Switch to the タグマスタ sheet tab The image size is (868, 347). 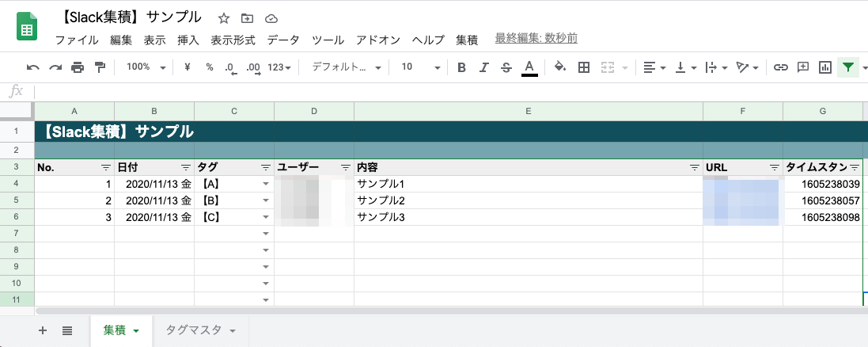(x=202, y=330)
